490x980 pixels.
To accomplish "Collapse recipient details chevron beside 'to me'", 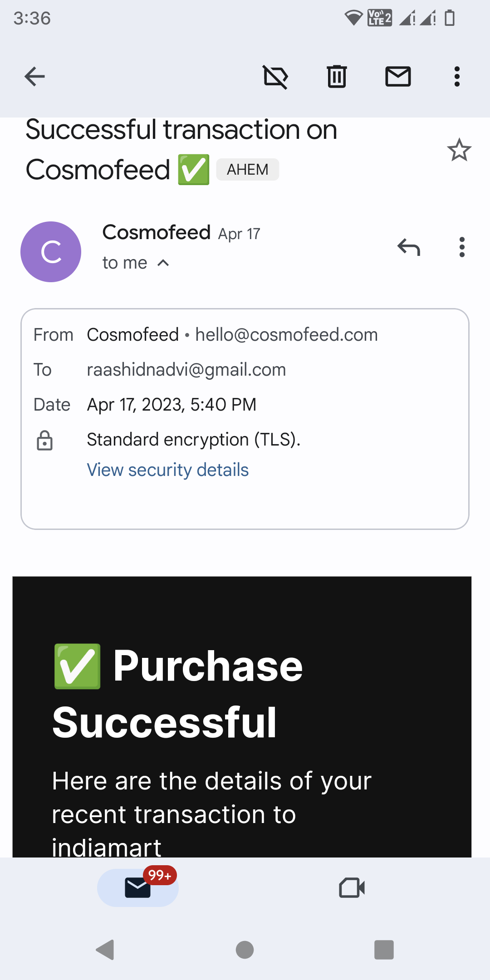I will [x=163, y=263].
